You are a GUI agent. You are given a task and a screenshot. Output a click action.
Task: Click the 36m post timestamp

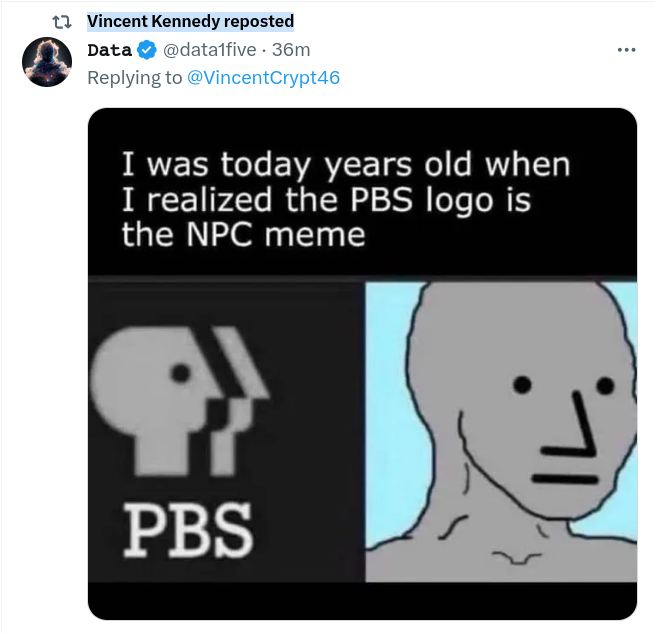click(x=293, y=50)
